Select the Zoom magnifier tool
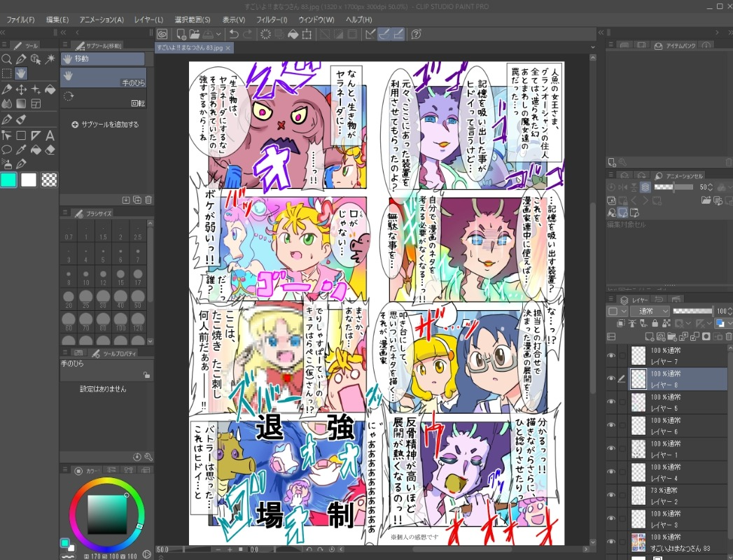Image resolution: width=733 pixels, height=560 pixels. [x=6, y=59]
